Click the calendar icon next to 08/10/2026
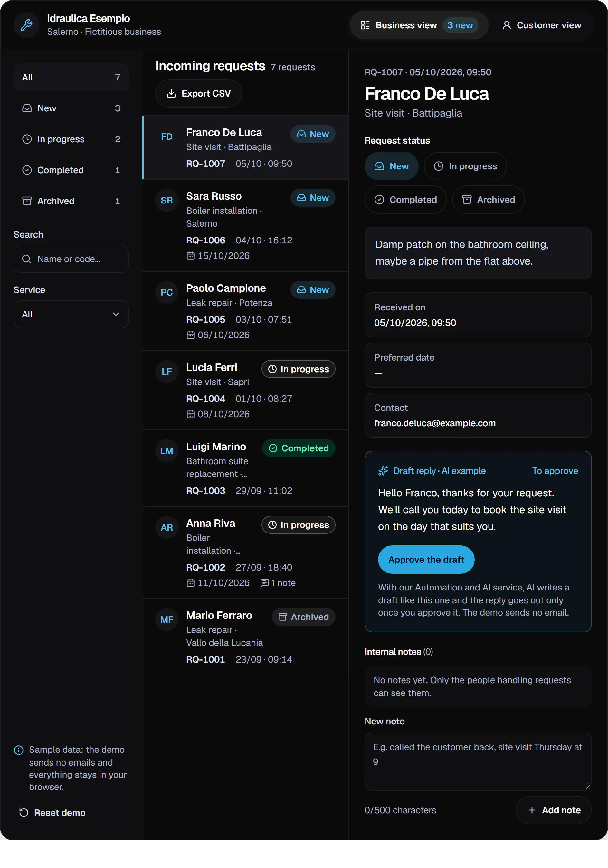The width and height of the screenshot is (608, 868). pyautogui.click(x=191, y=414)
